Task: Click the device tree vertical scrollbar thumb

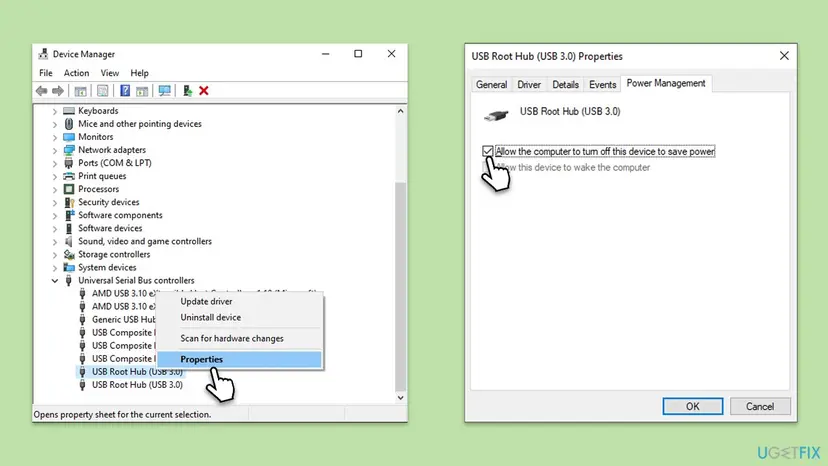Action: [400, 285]
